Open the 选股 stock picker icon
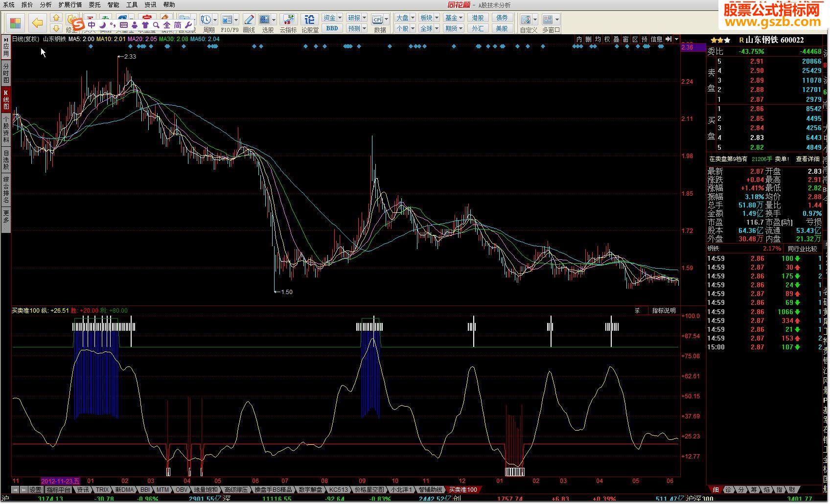 [265, 20]
